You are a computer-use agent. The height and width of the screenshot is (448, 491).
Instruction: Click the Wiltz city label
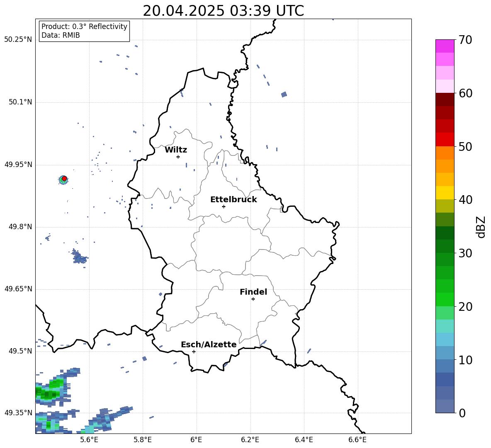coord(176,150)
